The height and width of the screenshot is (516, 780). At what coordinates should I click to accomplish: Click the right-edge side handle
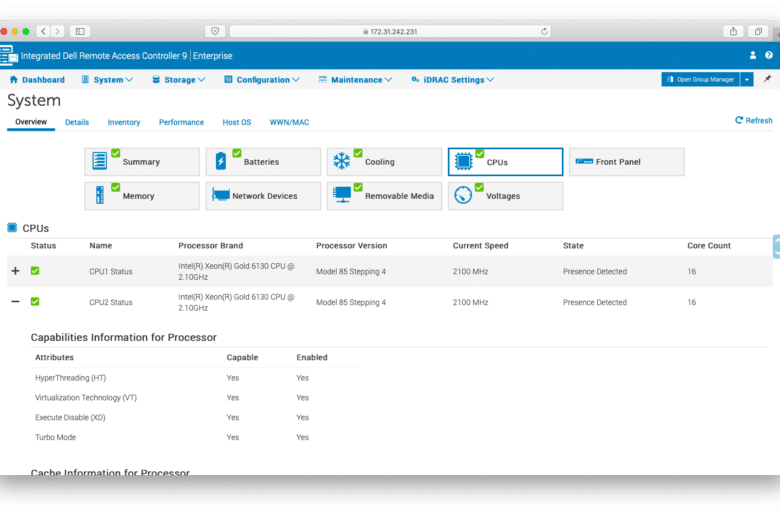pos(777,246)
